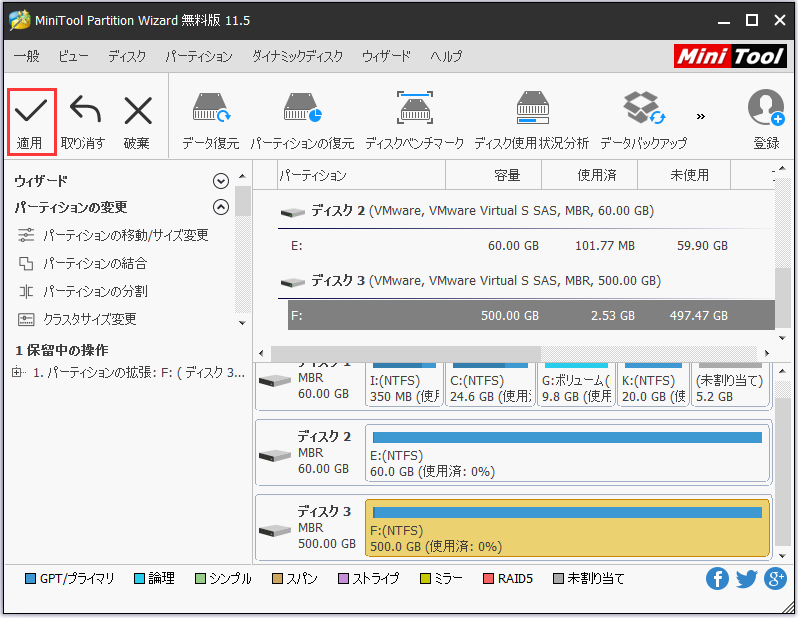Click 未割り当て gray legend swatch

coord(558,579)
